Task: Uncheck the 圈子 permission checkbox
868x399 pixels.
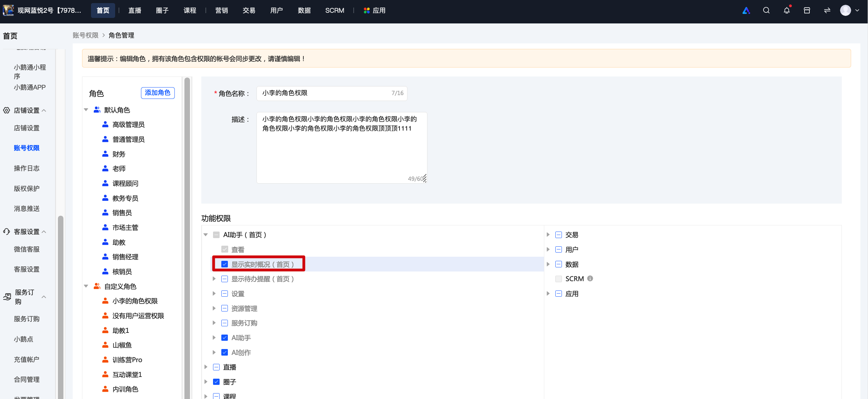Action: point(216,382)
